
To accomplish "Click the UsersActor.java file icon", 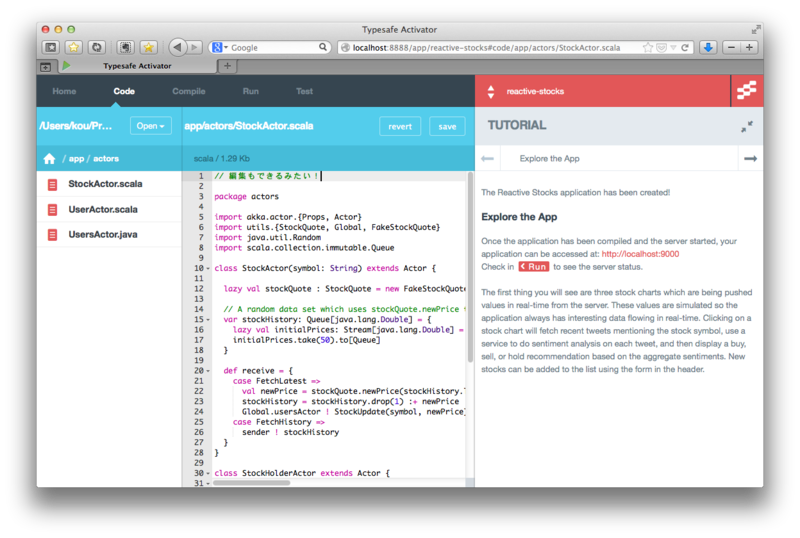I will pyautogui.click(x=53, y=234).
